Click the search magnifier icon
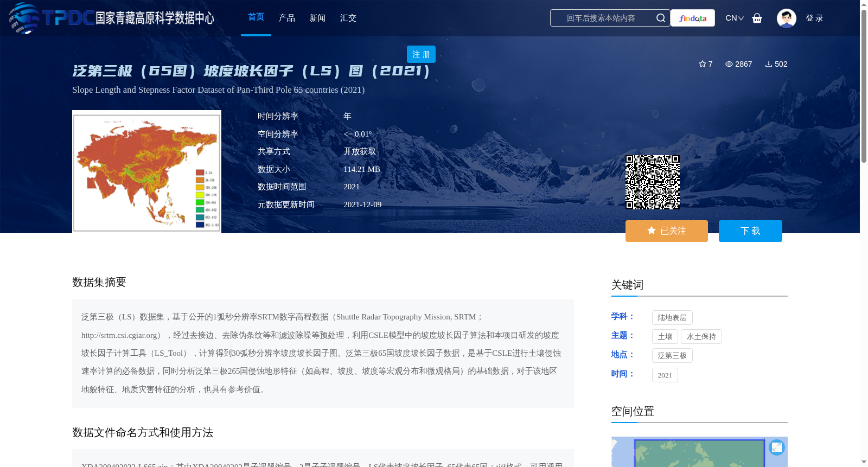This screenshot has height=467, width=868. pos(661,18)
